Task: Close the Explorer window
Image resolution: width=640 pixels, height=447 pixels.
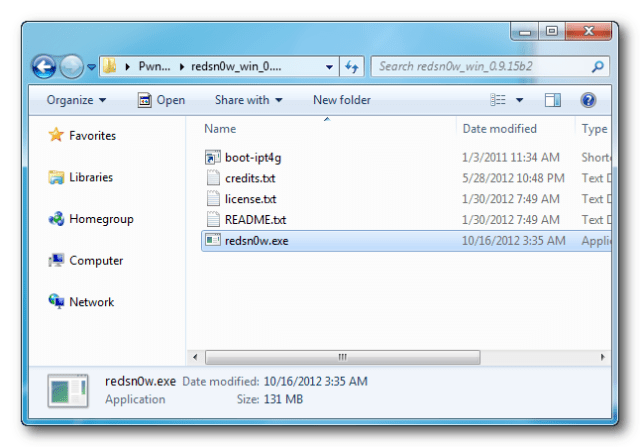Action: (588, 31)
